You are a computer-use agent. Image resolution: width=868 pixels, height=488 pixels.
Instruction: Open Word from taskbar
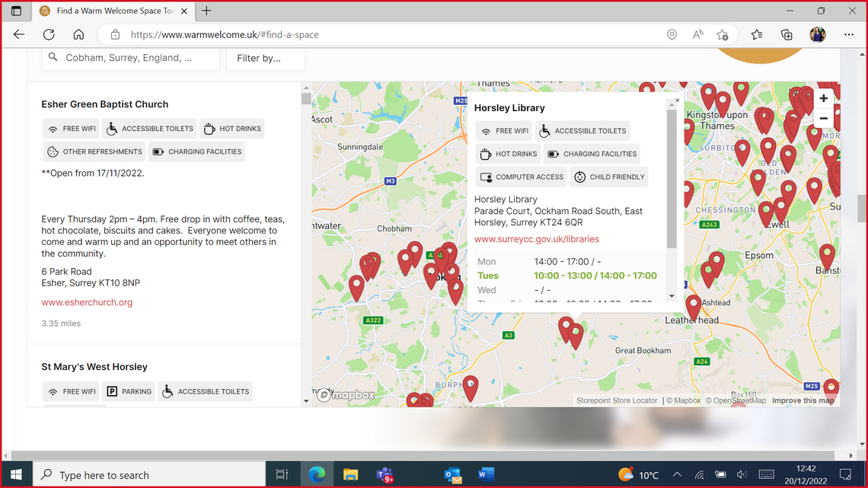486,474
